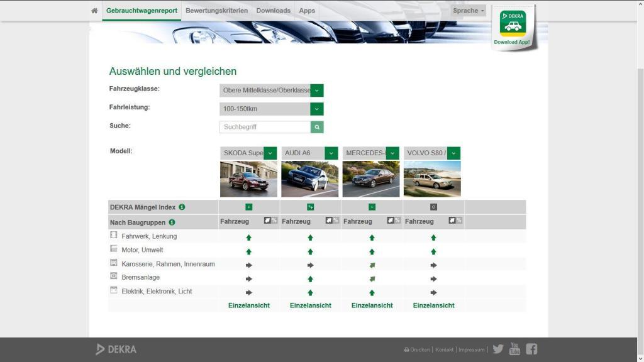Click the Drucken print link
Viewport: 644px width, 362px height.
pyautogui.click(x=417, y=349)
